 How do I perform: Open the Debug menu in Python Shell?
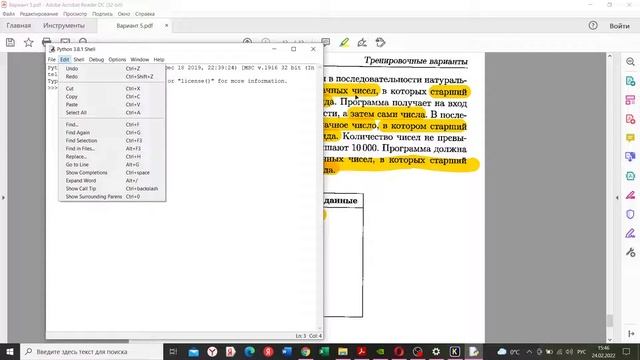coord(96,60)
